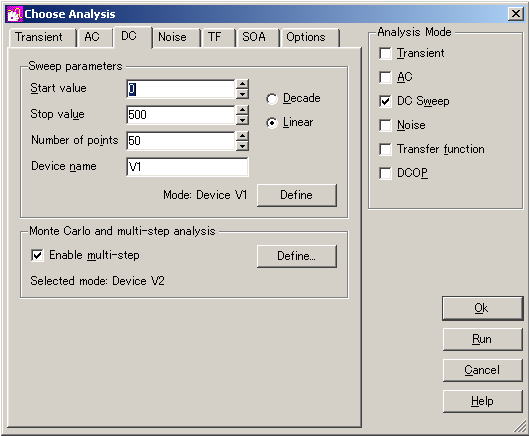Decrease Start value with down arrow
529x436 pixels.
[x=242, y=94]
